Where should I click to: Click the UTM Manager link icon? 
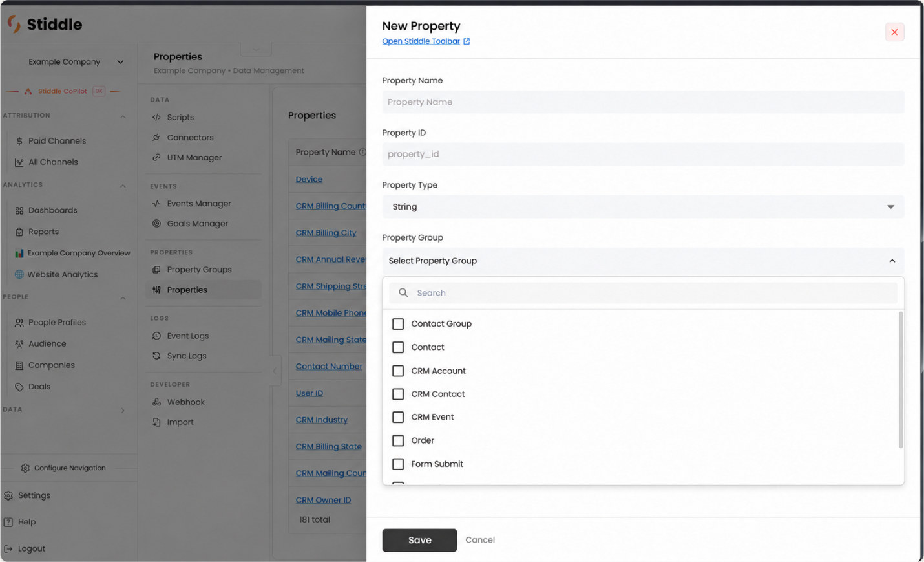pyautogui.click(x=156, y=158)
